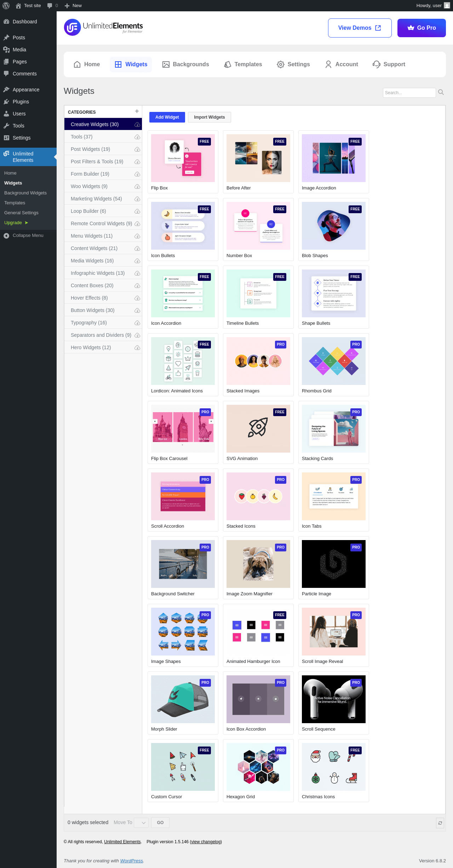Click the WordPress logo in admin bar
Screen dimensions: 453x868
point(6,6)
